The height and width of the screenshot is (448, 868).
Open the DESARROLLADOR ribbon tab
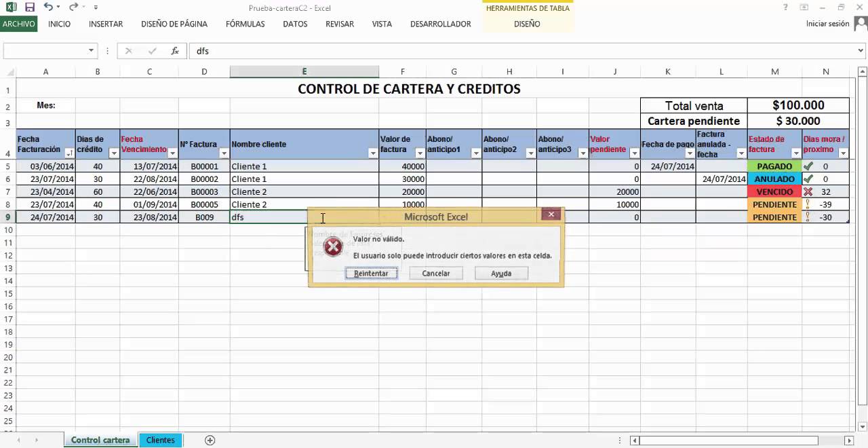[x=441, y=24]
